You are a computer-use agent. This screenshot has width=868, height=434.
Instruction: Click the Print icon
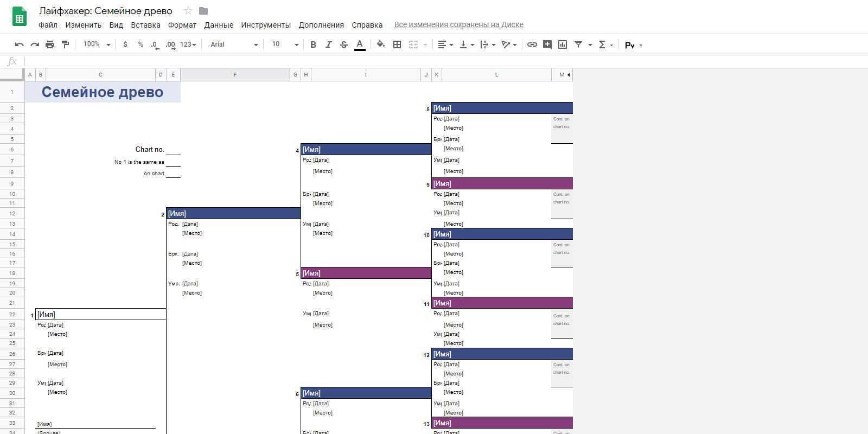pos(50,44)
